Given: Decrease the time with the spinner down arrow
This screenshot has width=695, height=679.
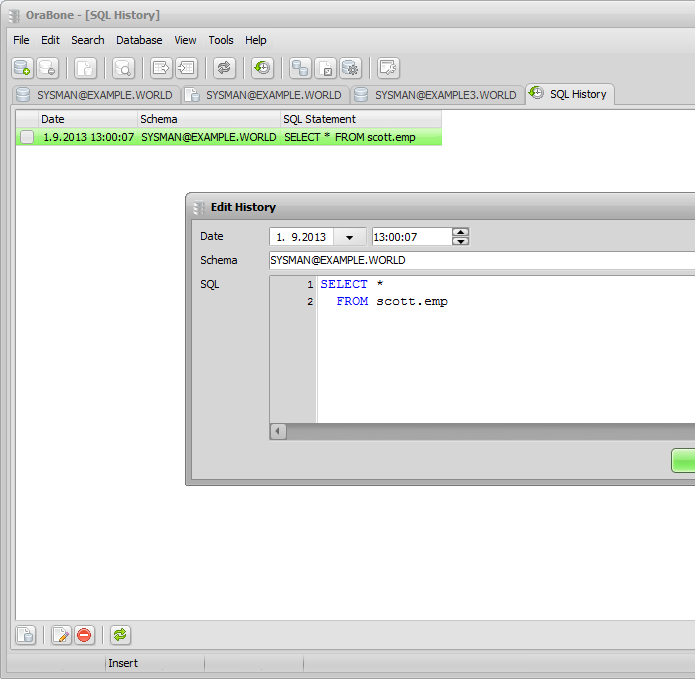Looking at the screenshot, I should tap(460, 241).
